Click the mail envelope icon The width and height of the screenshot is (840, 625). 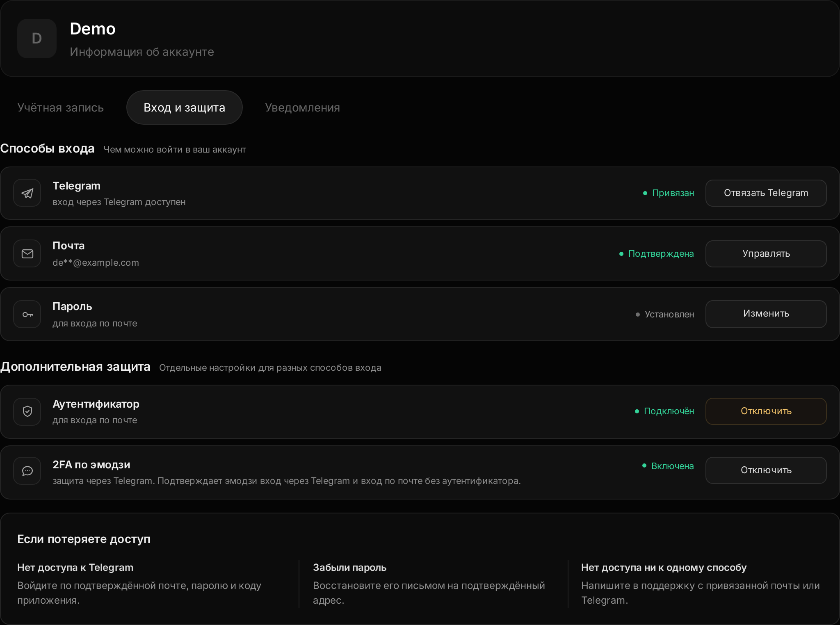pyautogui.click(x=27, y=254)
